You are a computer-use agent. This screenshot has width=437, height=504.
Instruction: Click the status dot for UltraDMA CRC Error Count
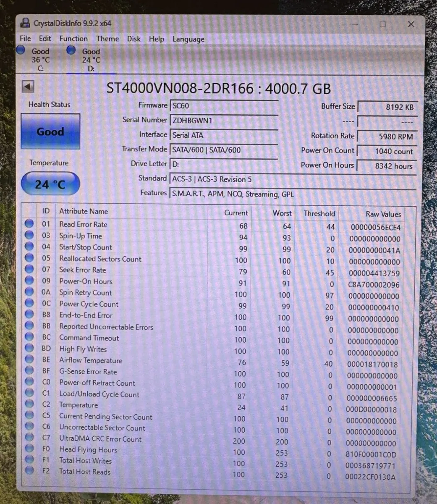(29, 437)
